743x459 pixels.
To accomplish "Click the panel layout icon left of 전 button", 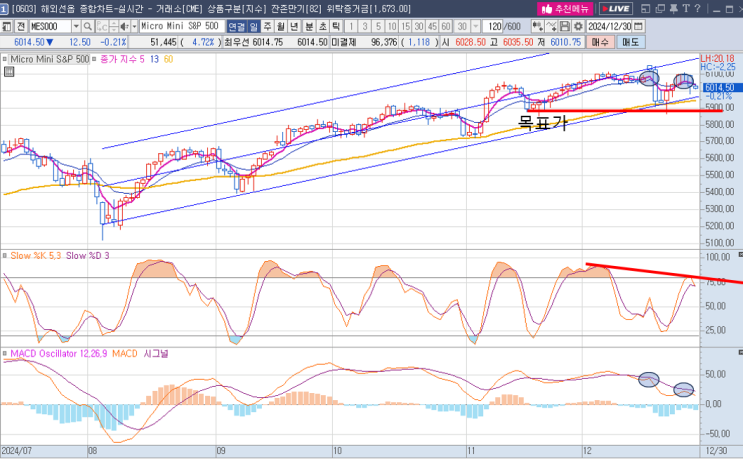I will pos(7,26).
